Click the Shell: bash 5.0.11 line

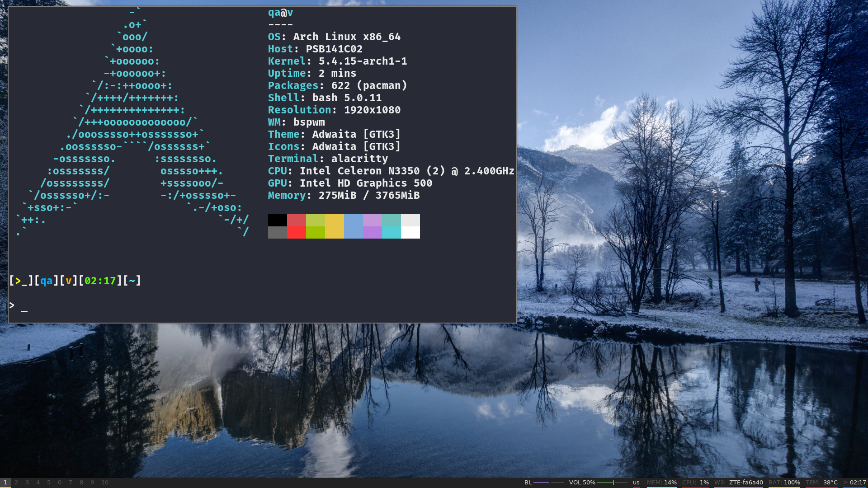pyautogui.click(x=325, y=98)
